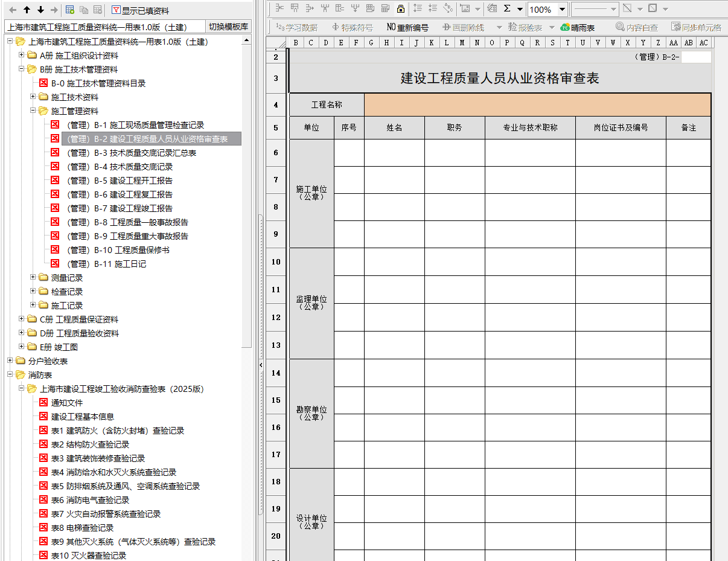The height and width of the screenshot is (561, 728).
Task: Expand the 测量记录 folder
Action: (x=33, y=278)
